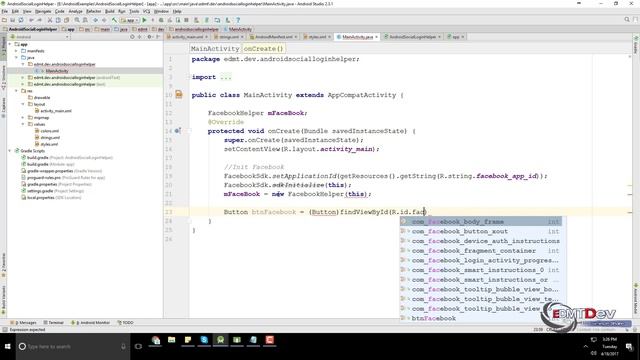
Task: Click the Synchronize toolbar icon
Action: click(x=21, y=20)
